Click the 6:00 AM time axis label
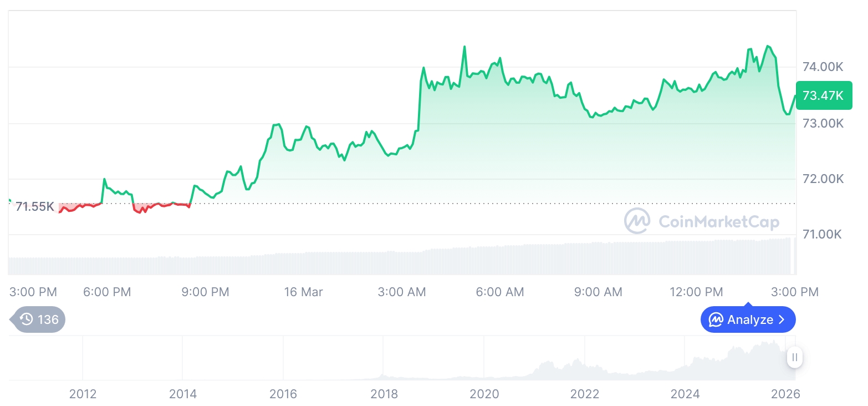Viewport: 868px width, 406px height. (x=500, y=292)
